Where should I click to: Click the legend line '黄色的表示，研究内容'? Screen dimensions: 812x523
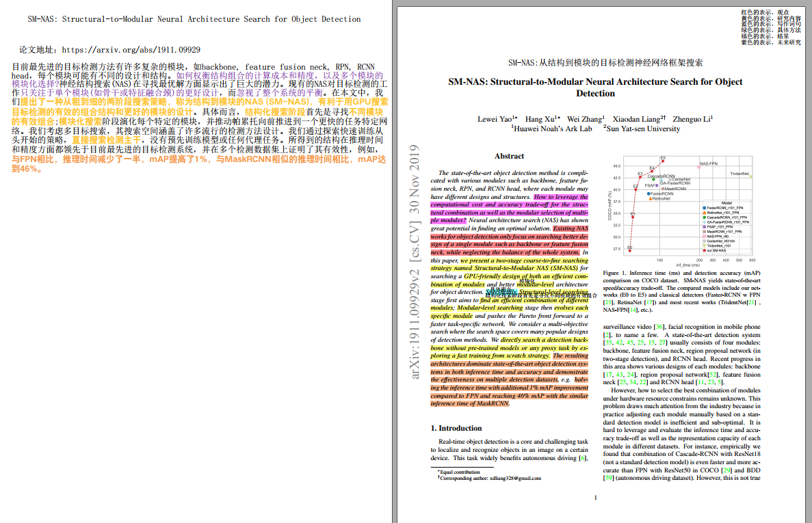[x=771, y=18]
